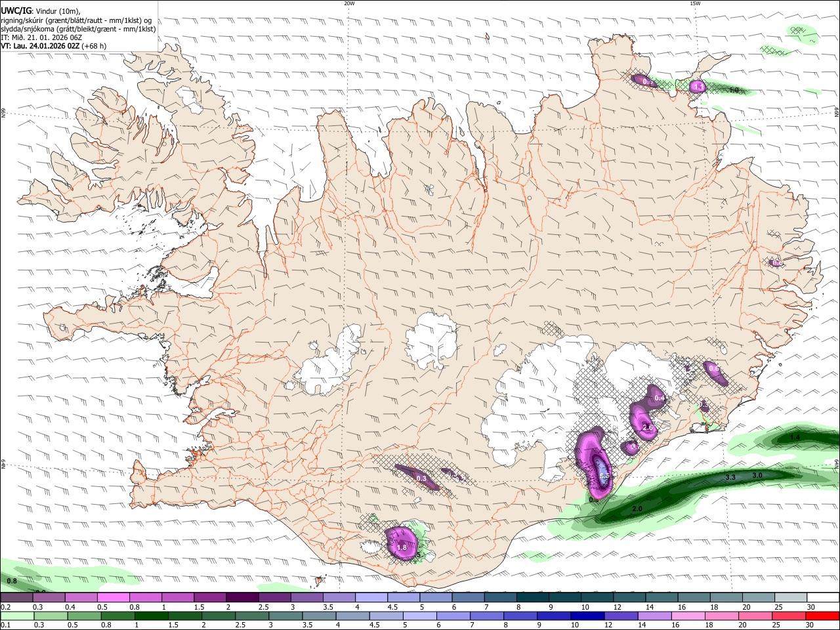Click the '25' label in the upper legend row
840x630 pixels.
tap(778, 607)
